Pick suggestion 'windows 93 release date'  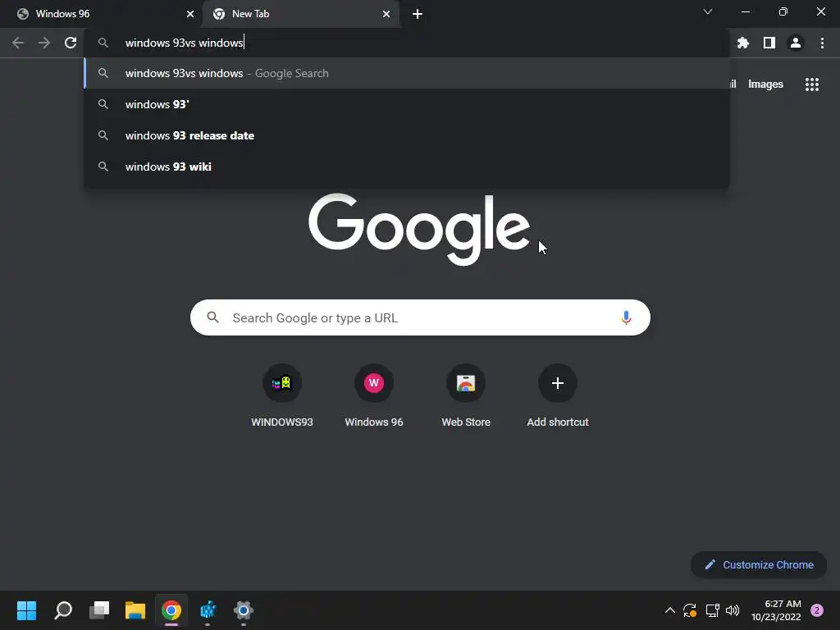pos(407,135)
